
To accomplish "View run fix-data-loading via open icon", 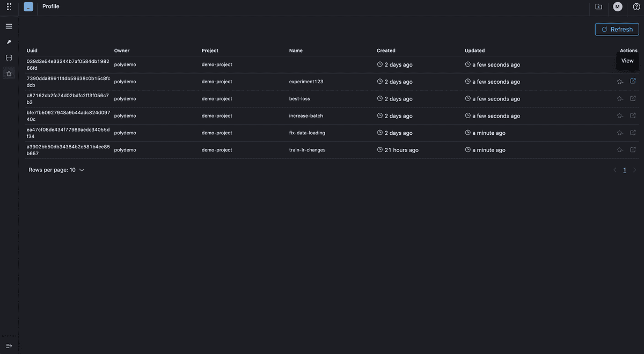I will coord(633,132).
